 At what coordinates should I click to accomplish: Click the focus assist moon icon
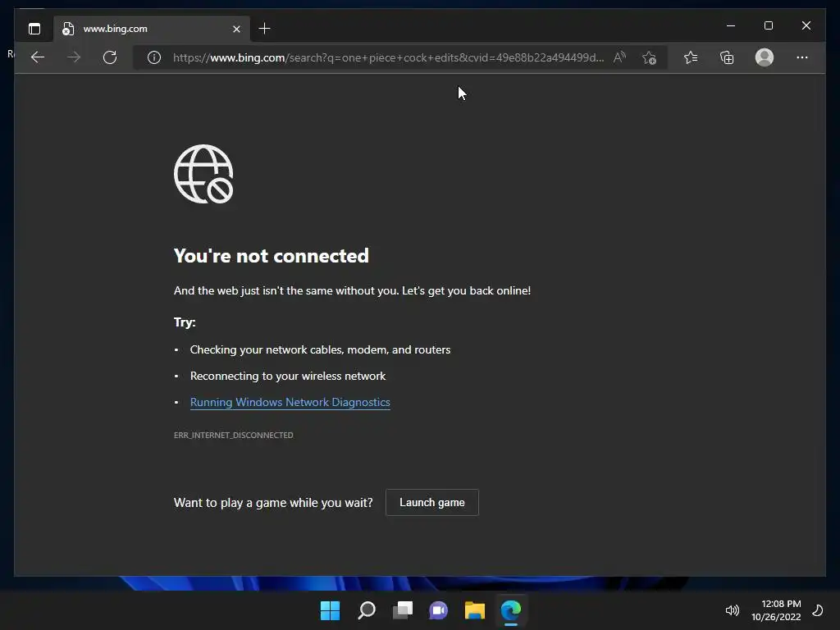818,610
